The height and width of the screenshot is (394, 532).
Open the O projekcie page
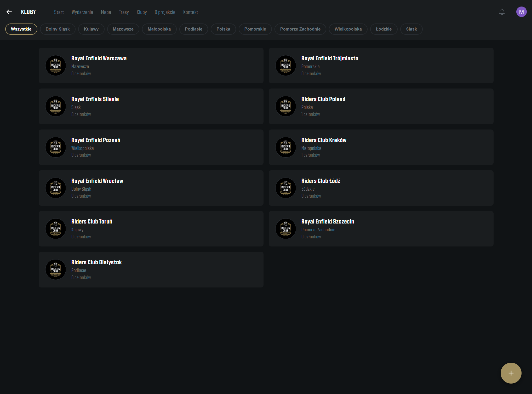[x=165, y=12]
